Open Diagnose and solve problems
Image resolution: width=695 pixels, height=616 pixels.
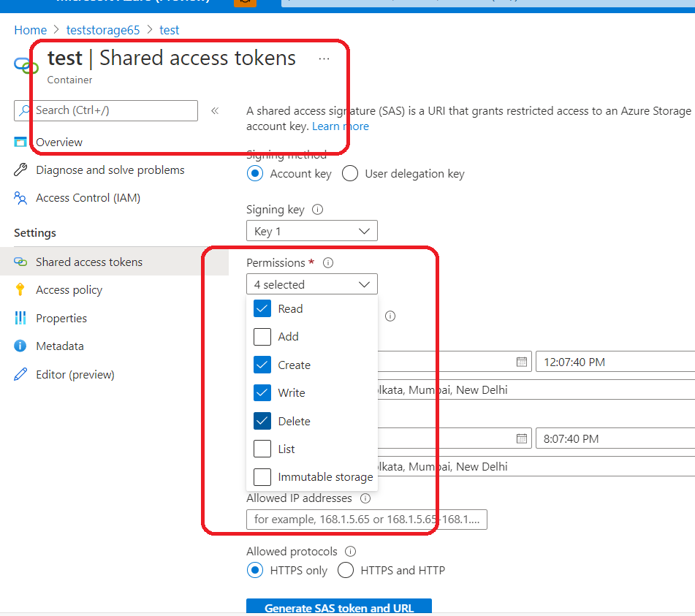[110, 170]
